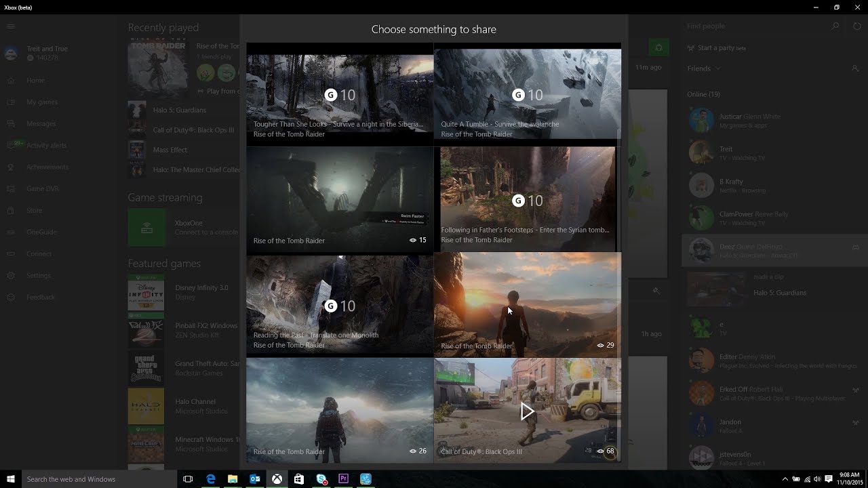Choose the Reading the Past achievement tile

[340, 306]
